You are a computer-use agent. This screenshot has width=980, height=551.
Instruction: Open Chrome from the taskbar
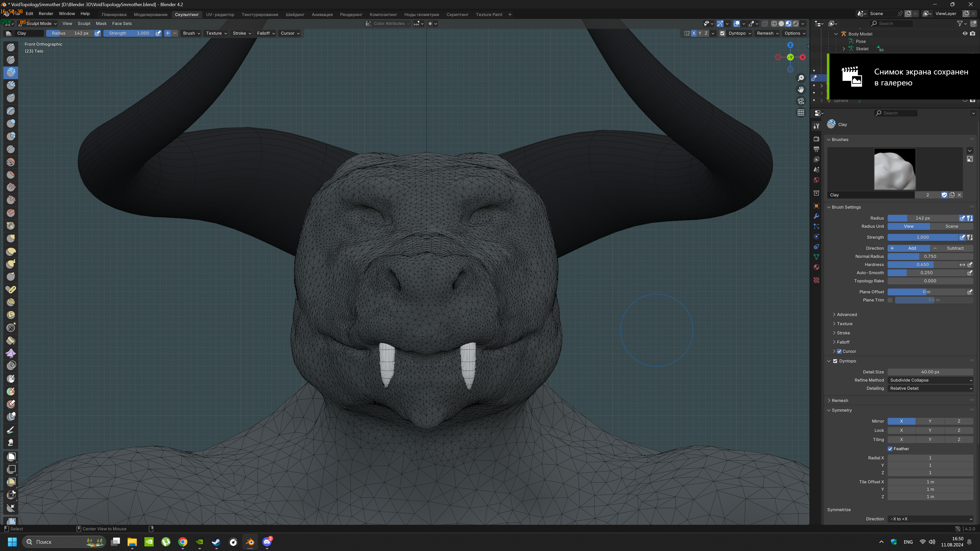pyautogui.click(x=183, y=542)
